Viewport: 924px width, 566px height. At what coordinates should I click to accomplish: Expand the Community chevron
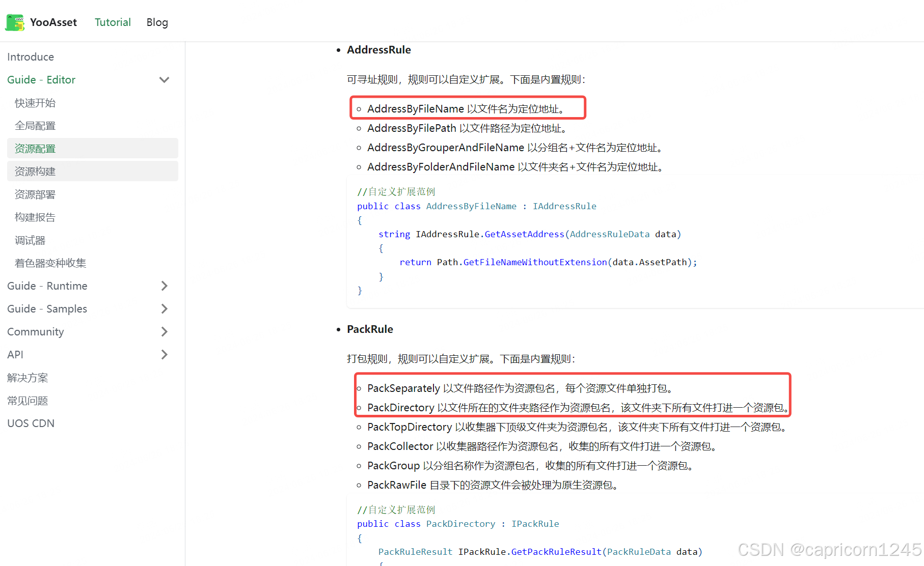164,332
